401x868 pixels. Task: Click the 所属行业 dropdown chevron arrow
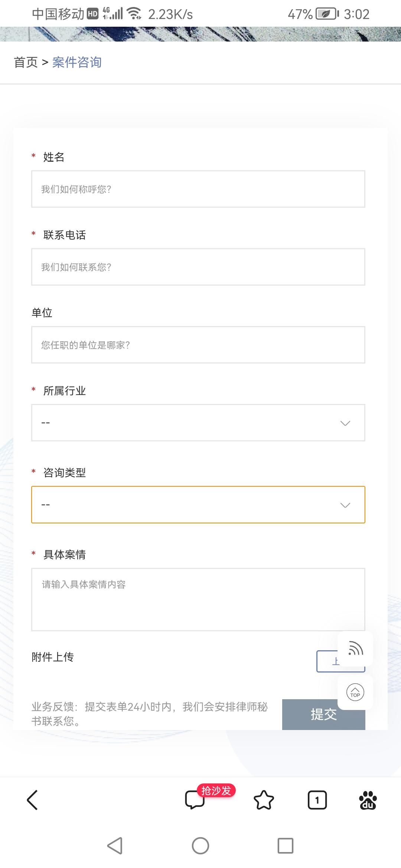pyautogui.click(x=345, y=423)
